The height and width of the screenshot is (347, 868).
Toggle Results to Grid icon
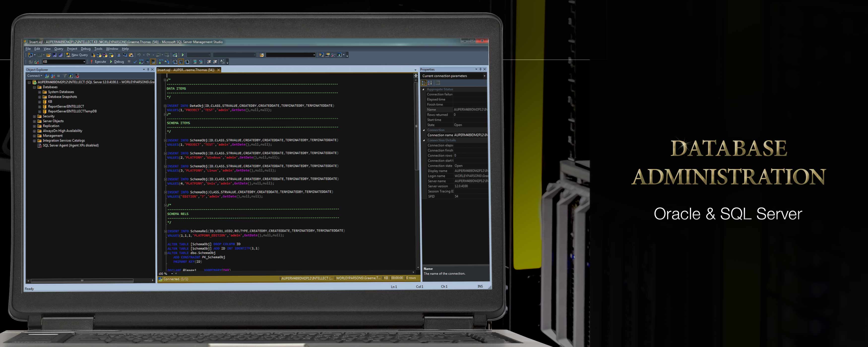click(x=181, y=62)
